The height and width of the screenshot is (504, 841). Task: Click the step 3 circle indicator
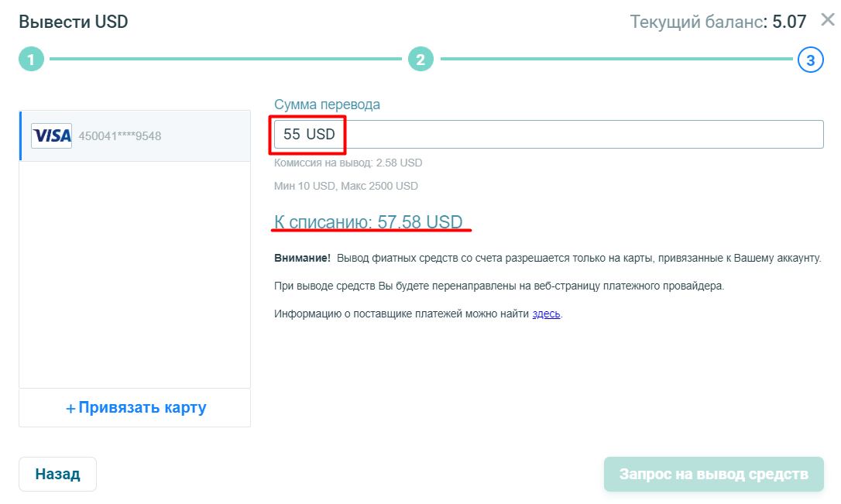tap(810, 60)
